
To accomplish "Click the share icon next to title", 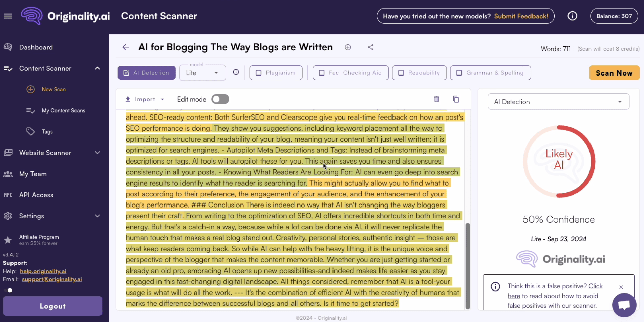I will (371, 47).
